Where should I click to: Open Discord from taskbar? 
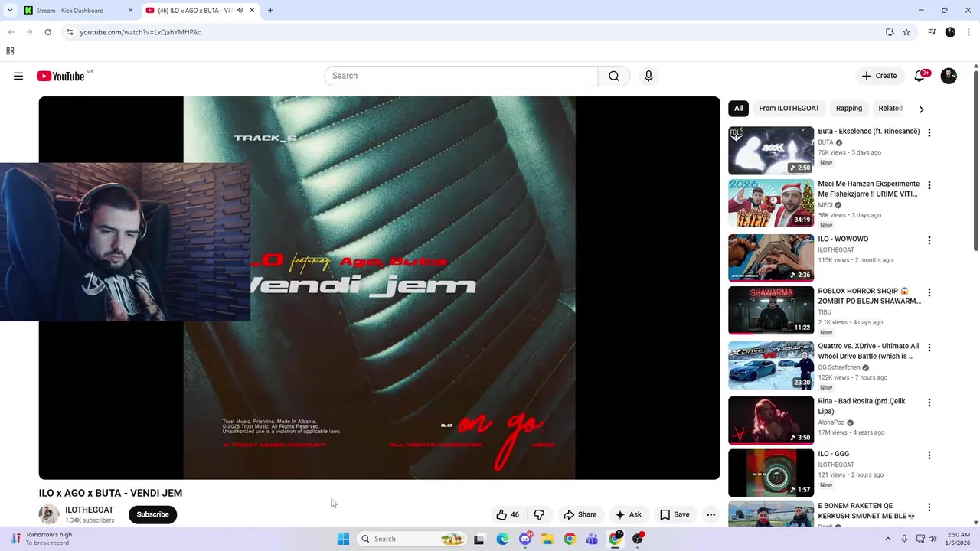tap(525, 539)
